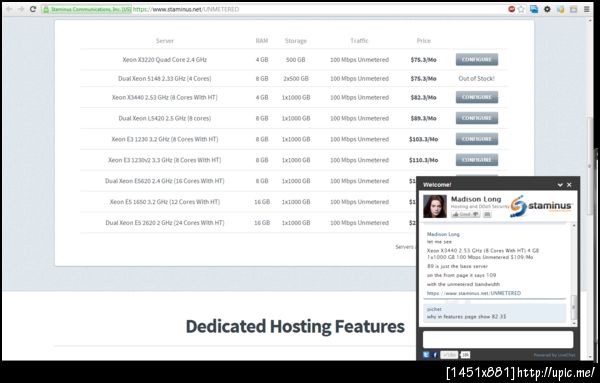This screenshot has height=383, width=600.
Task: Select 'Dual Xeon E5620 2.4 GHz' row text
Action: click(x=165, y=181)
